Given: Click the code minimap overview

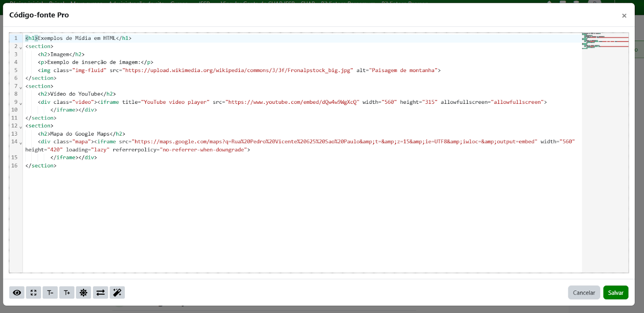Looking at the screenshot, I should (605, 41).
